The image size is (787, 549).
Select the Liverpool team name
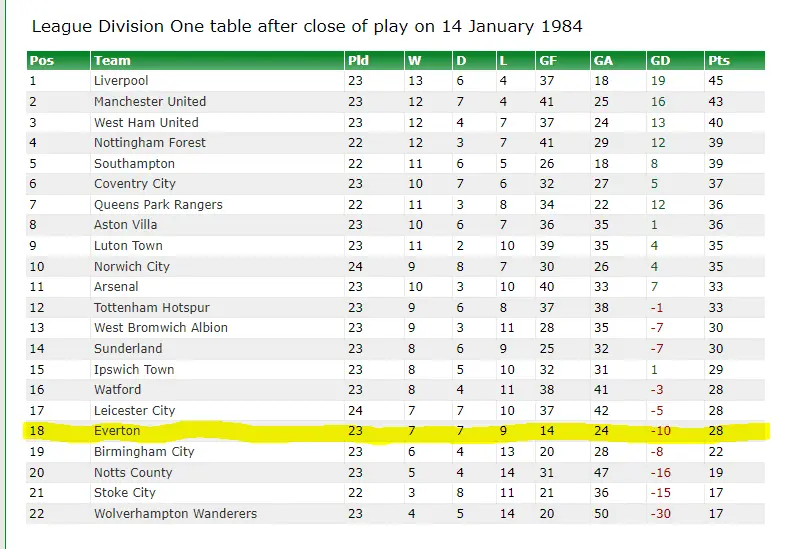click(121, 81)
